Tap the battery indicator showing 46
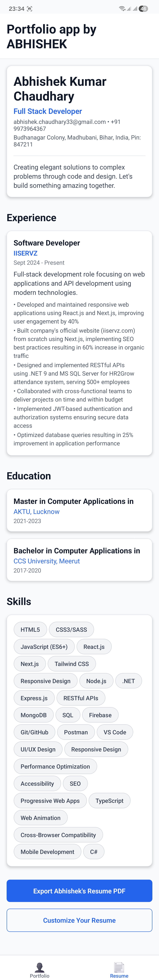 click(143, 8)
